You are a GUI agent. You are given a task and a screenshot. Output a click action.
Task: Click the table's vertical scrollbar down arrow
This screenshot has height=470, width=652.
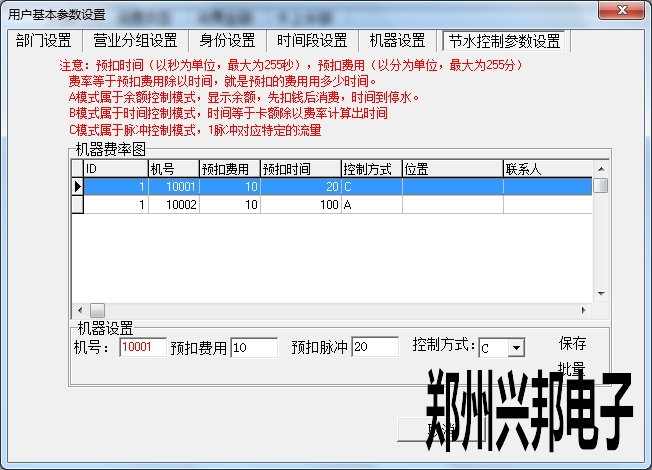600,295
